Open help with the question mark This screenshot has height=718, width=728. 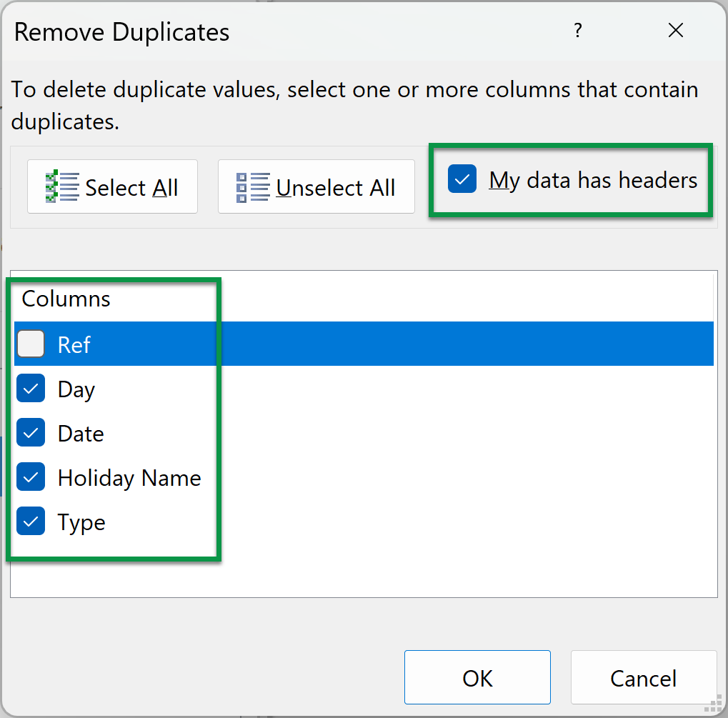(577, 31)
